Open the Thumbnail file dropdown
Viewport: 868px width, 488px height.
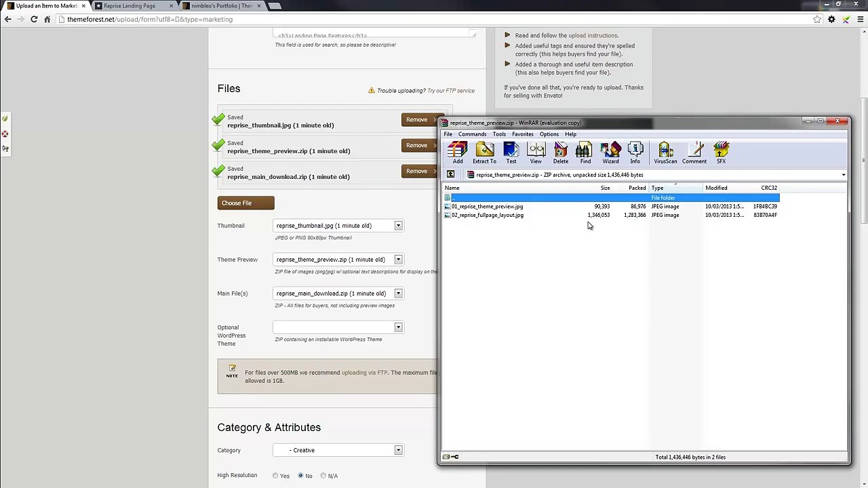(x=338, y=226)
